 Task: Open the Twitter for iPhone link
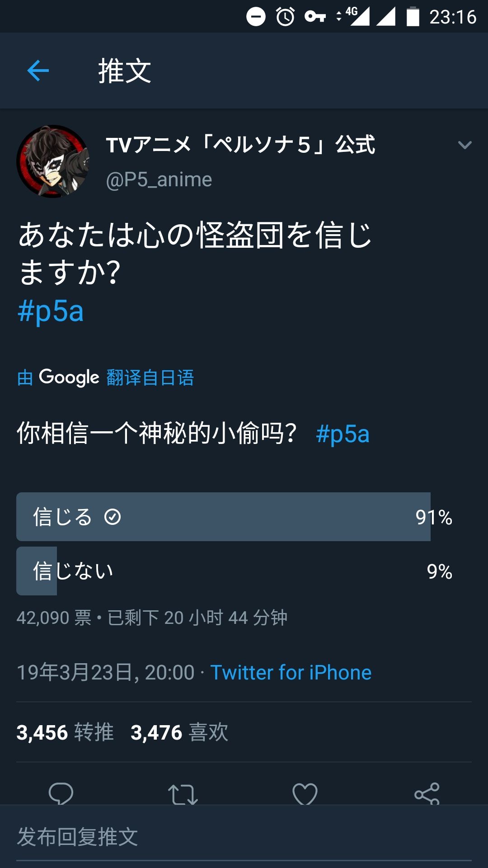[x=291, y=673]
